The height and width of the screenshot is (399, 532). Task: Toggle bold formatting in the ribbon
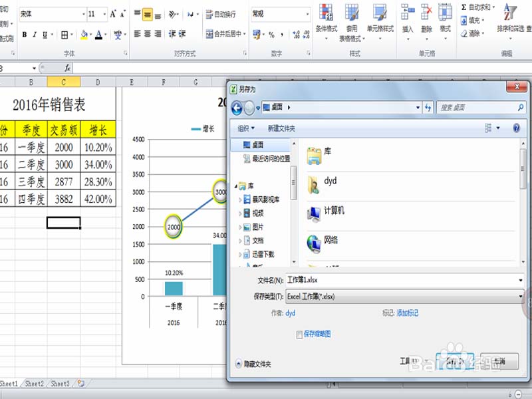pyautogui.click(x=25, y=35)
